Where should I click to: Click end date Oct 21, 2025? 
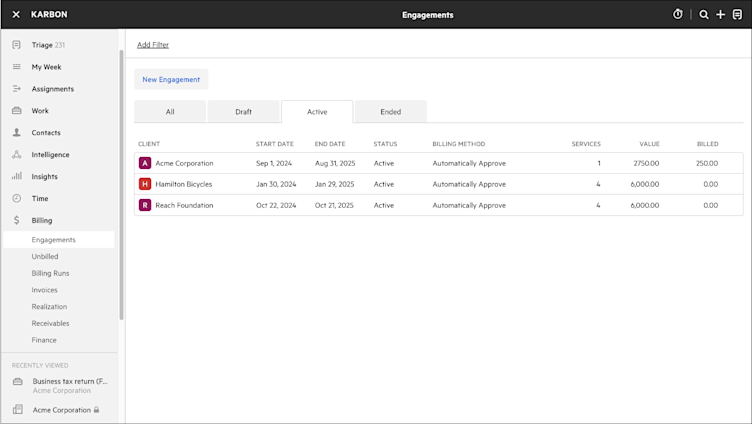(334, 205)
